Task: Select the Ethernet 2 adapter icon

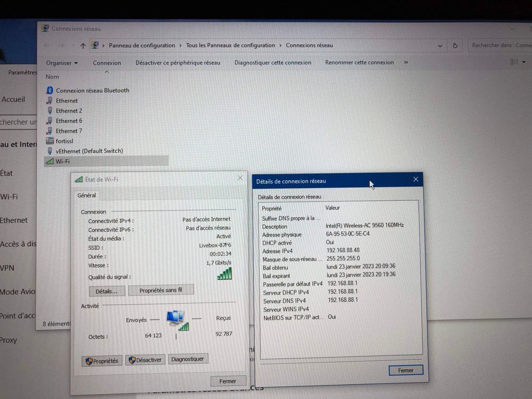Action: (x=50, y=111)
